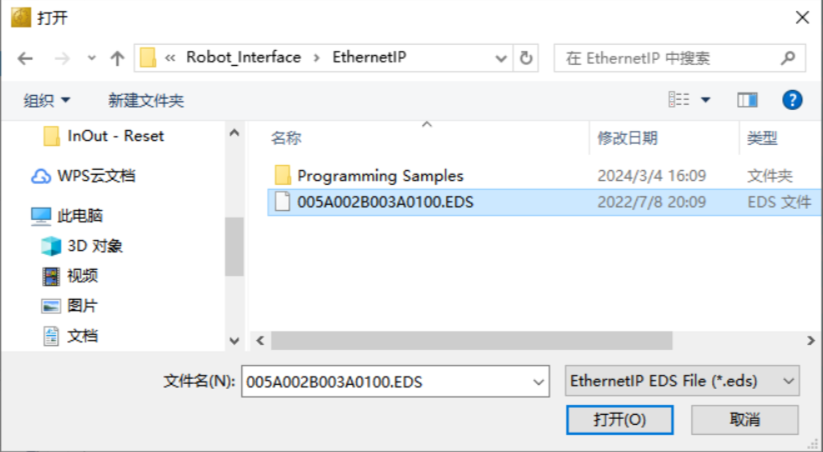This screenshot has width=823, height=452.
Task: Click the 取消 button
Action: pos(745,419)
